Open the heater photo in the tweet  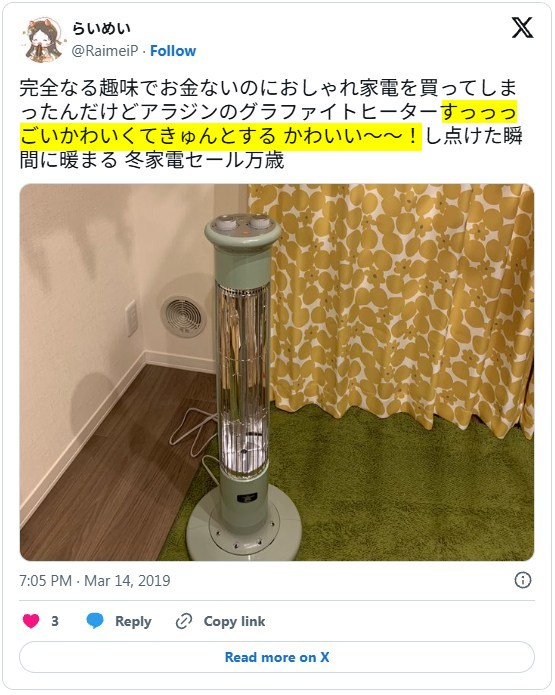coord(277,372)
